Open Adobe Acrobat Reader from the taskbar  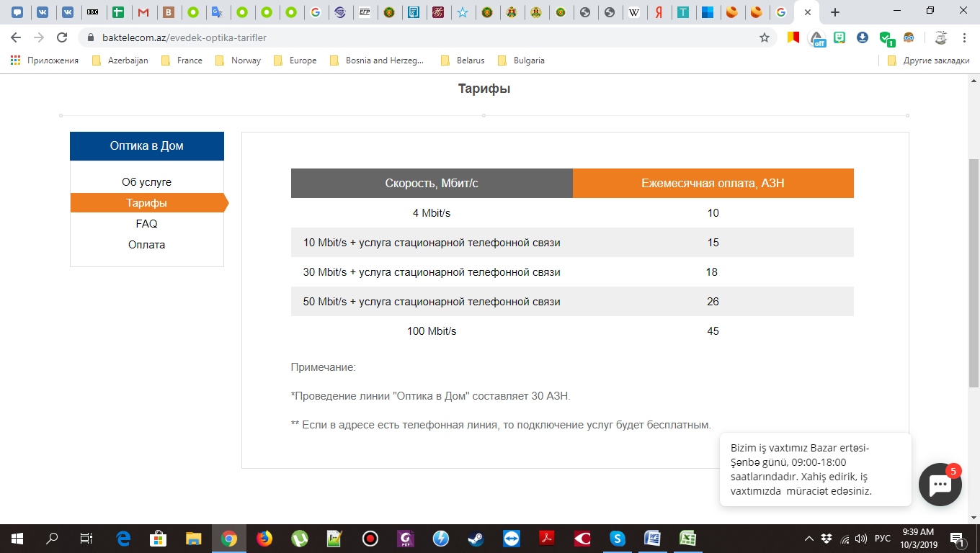tap(547, 539)
